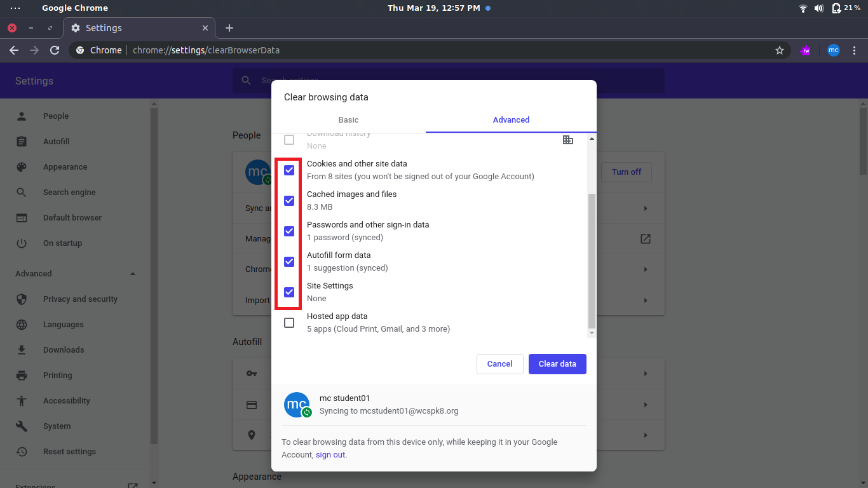Click the location pin icon in Autofill section
This screenshot has height=488, width=868.
click(x=252, y=435)
